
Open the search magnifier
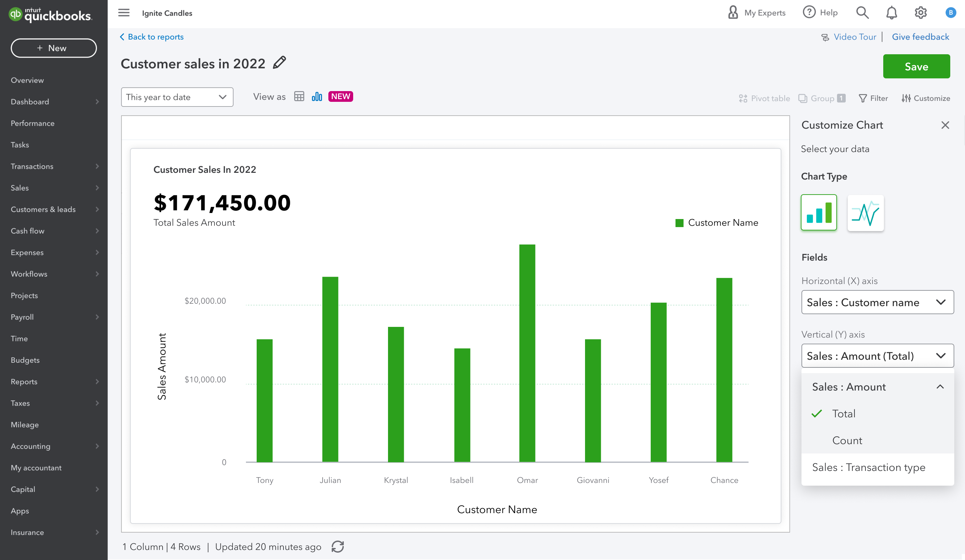coord(862,13)
